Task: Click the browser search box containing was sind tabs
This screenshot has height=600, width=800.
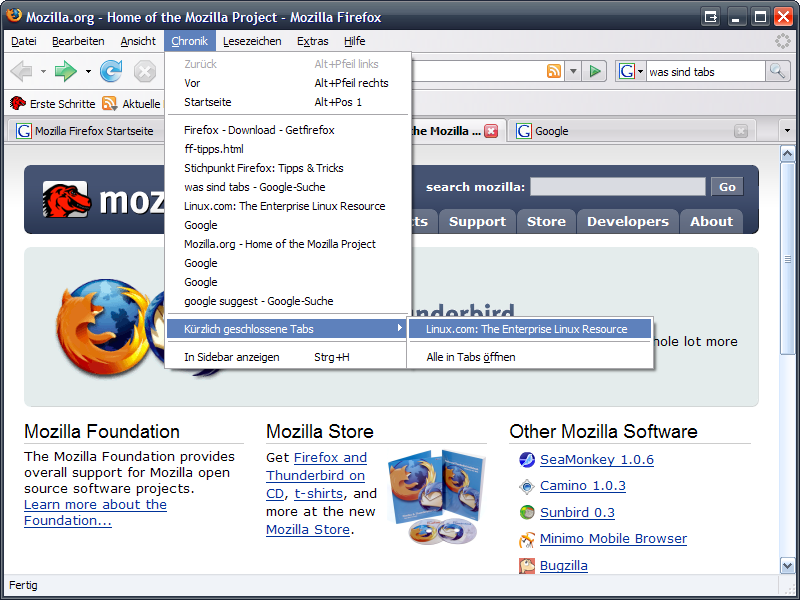Action: 706,71
